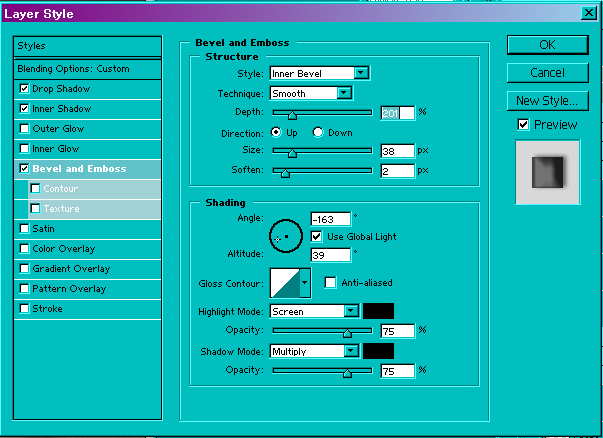603x438 pixels.
Task: Select the Down direction radio button
Action: point(319,132)
